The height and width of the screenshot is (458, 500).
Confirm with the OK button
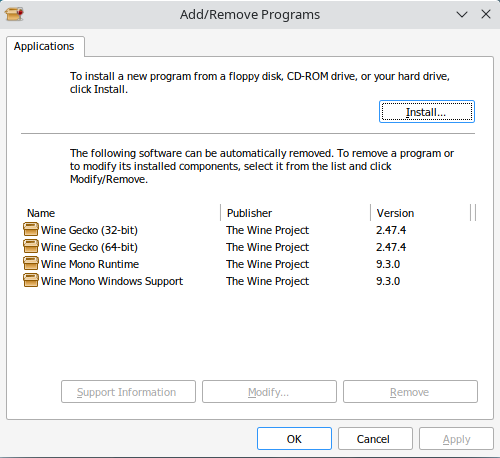coord(294,439)
